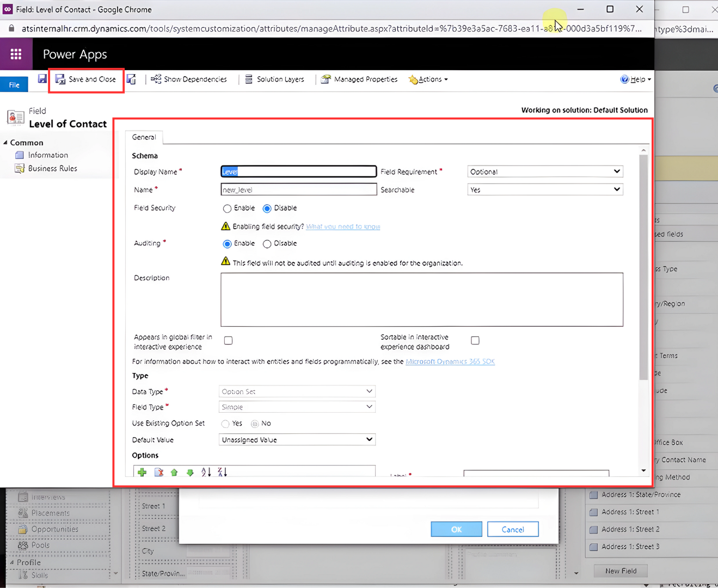This screenshot has width=718, height=588.
Task: Open Solution Layers
Action: pyautogui.click(x=274, y=79)
